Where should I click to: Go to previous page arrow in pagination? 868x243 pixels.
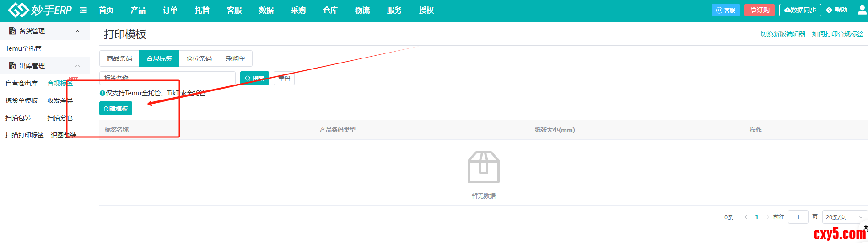point(745,217)
